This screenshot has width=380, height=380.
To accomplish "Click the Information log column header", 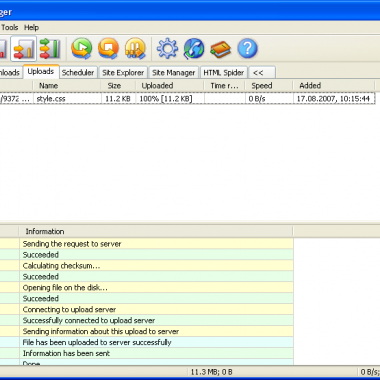I will 156,231.
